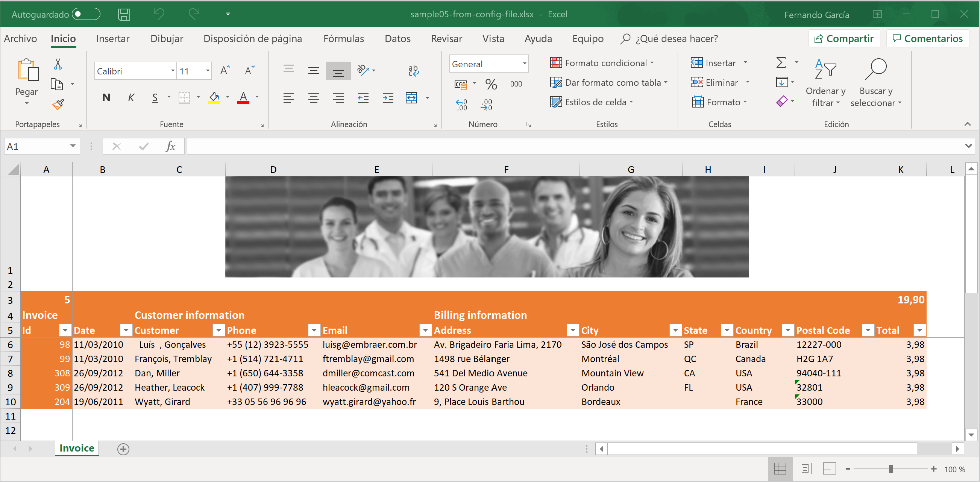The image size is (980, 482).
Task: Click the Format Painter brush icon
Action: coord(58,104)
